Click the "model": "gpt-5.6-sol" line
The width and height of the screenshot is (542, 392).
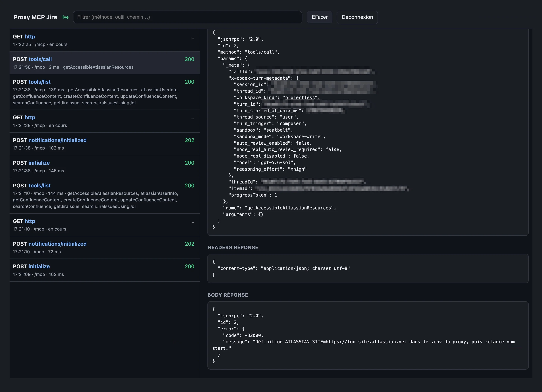click(264, 163)
